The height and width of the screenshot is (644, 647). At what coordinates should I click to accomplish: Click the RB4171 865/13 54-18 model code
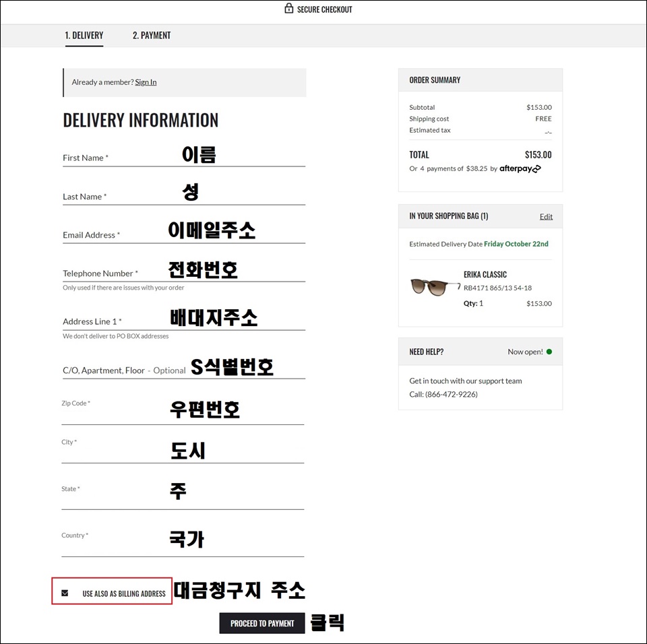tap(497, 288)
